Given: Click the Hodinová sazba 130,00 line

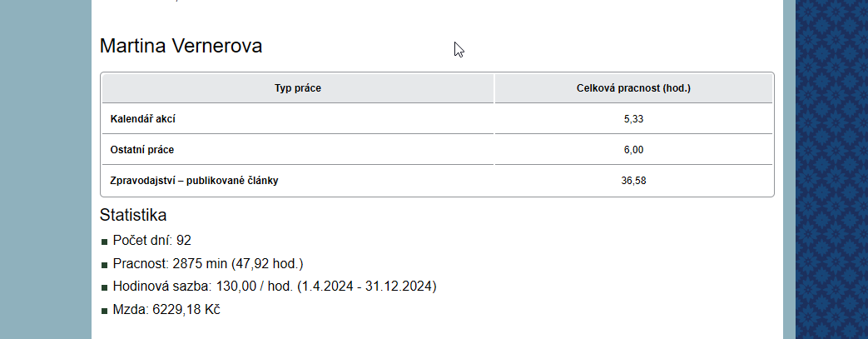Looking at the screenshot, I should tap(275, 287).
